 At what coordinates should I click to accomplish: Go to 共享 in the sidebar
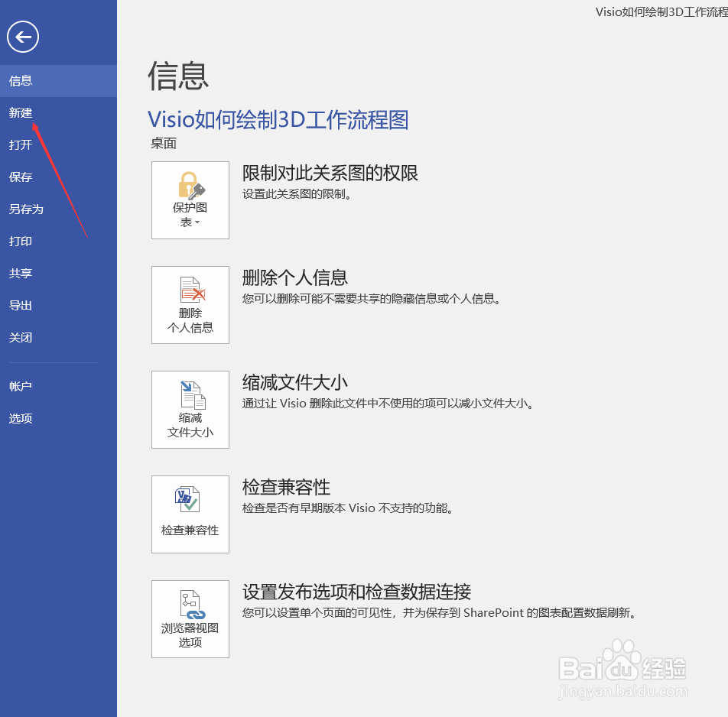point(58,274)
